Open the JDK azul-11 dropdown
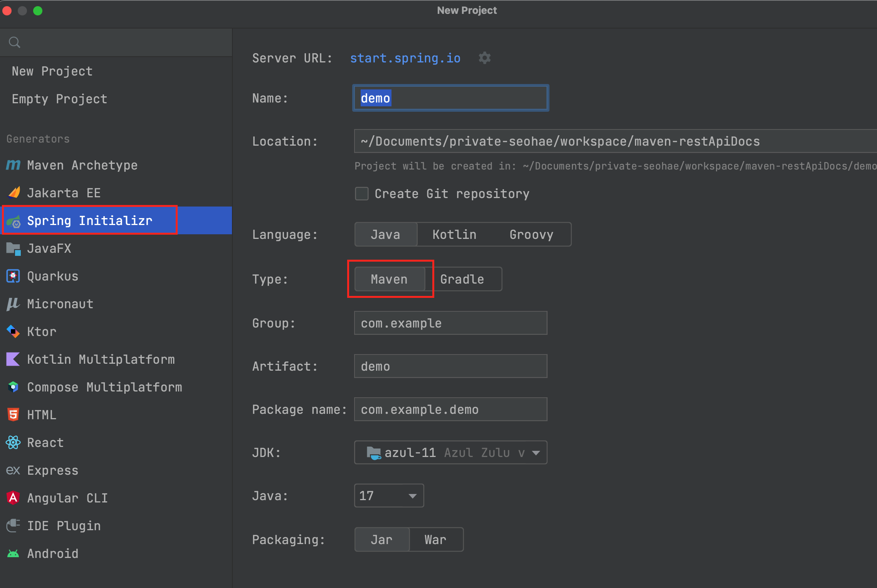This screenshot has width=877, height=588. (x=450, y=452)
